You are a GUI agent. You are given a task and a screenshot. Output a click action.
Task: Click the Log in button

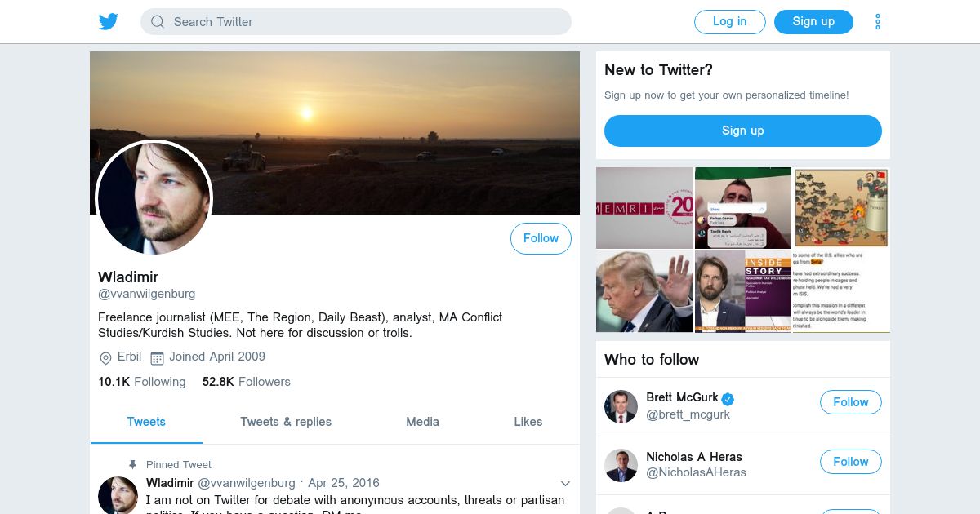click(729, 22)
